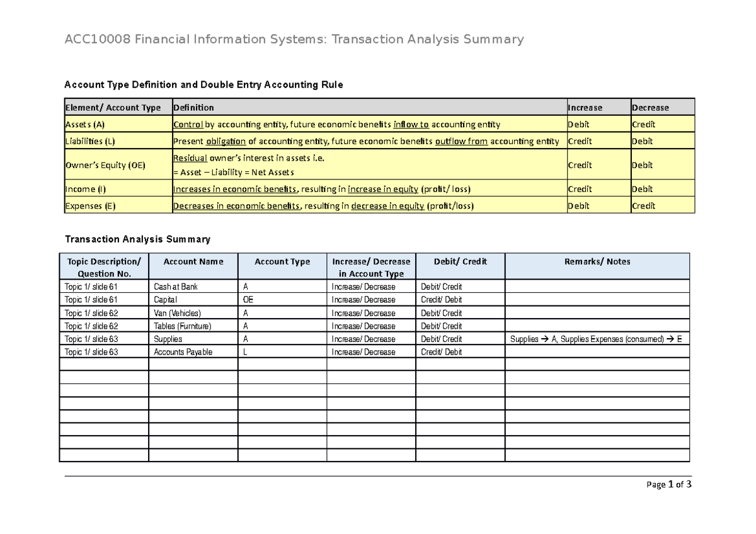Click the underlined phrase inflow to
756x534 pixels.
point(411,124)
